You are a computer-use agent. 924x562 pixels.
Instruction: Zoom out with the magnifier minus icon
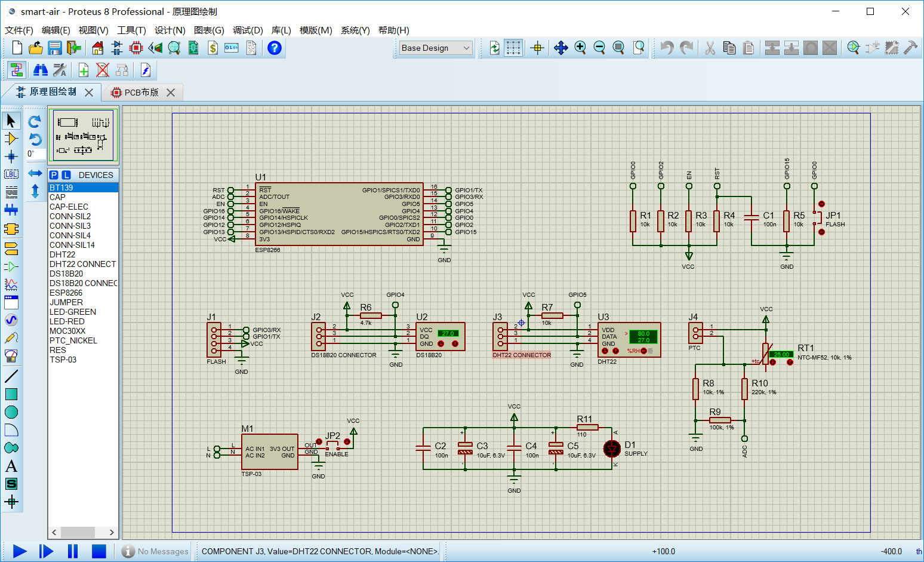pyautogui.click(x=599, y=48)
